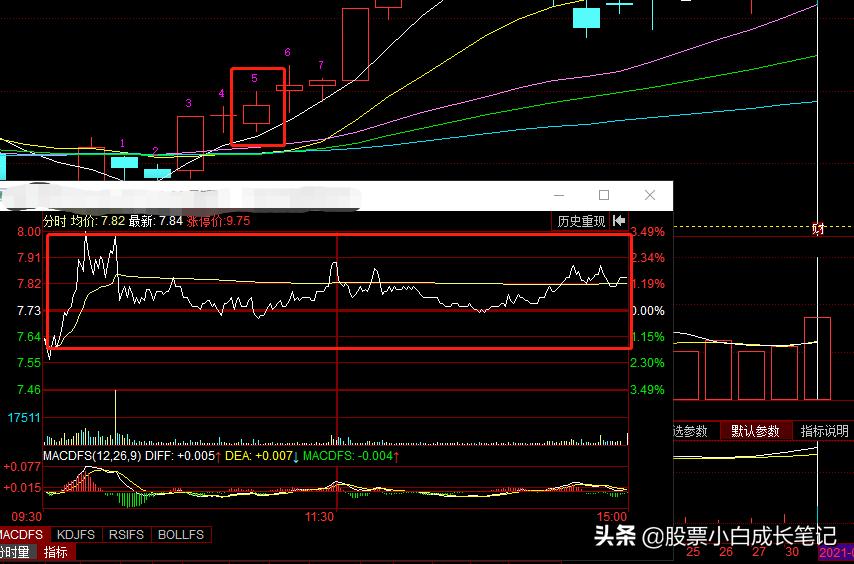Click the DEA: +0.007 readout
Image resolution: width=854 pixels, height=564 pixels.
[x=263, y=456]
